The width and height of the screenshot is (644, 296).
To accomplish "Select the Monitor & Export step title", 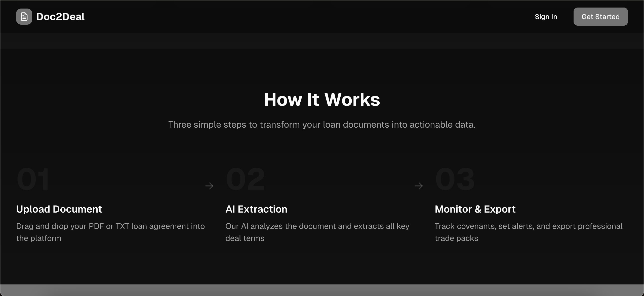I will 475,209.
